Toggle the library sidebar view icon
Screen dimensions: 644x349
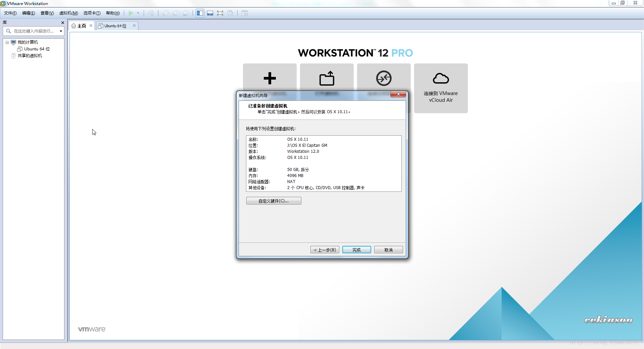point(200,13)
